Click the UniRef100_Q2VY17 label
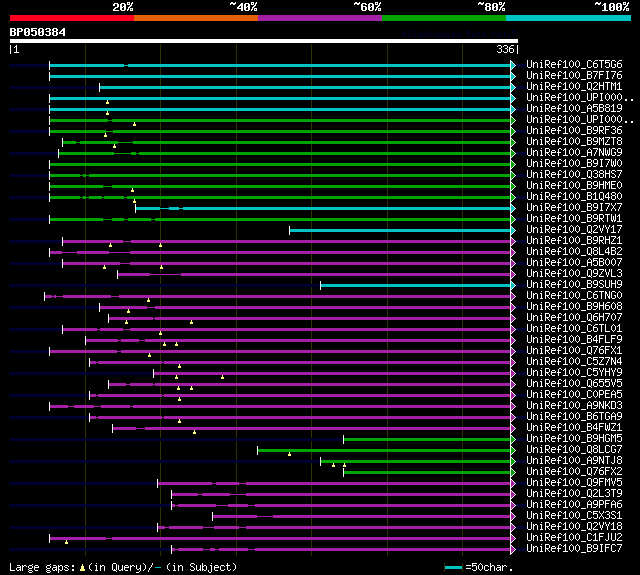This screenshot has height=575, width=640. pyautogui.click(x=574, y=230)
